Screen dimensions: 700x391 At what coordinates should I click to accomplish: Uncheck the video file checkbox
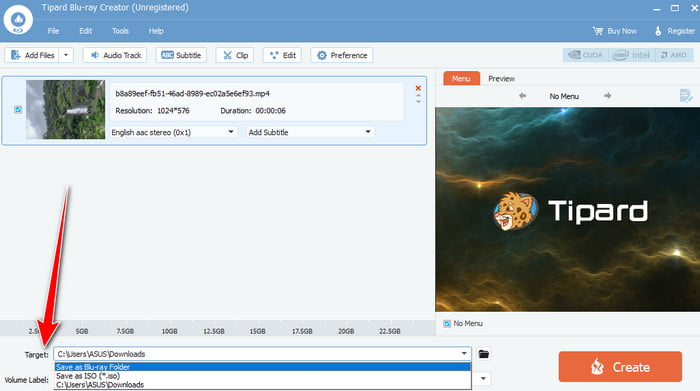point(18,109)
